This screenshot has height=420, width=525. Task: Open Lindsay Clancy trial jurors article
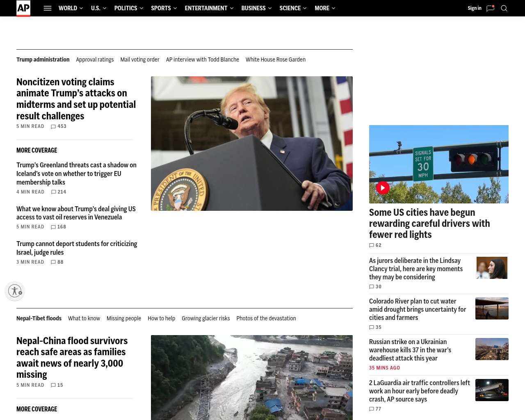pyautogui.click(x=416, y=269)
